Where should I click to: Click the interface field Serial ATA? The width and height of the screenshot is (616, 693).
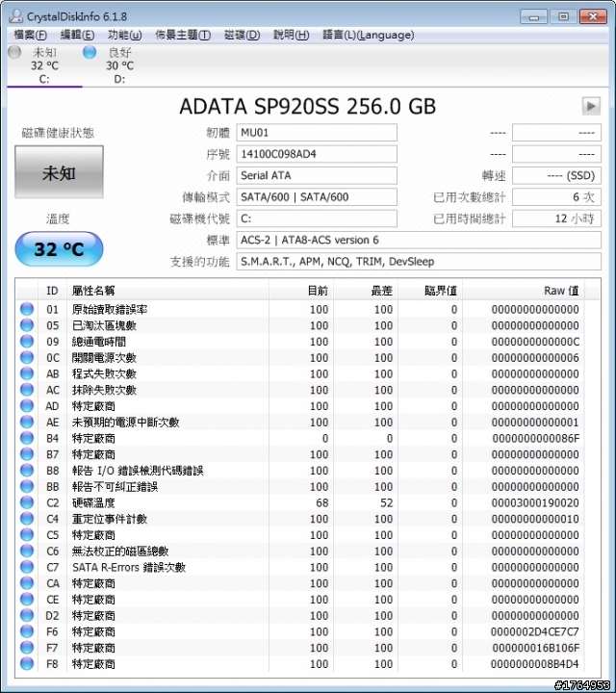(x=317, y=175)
